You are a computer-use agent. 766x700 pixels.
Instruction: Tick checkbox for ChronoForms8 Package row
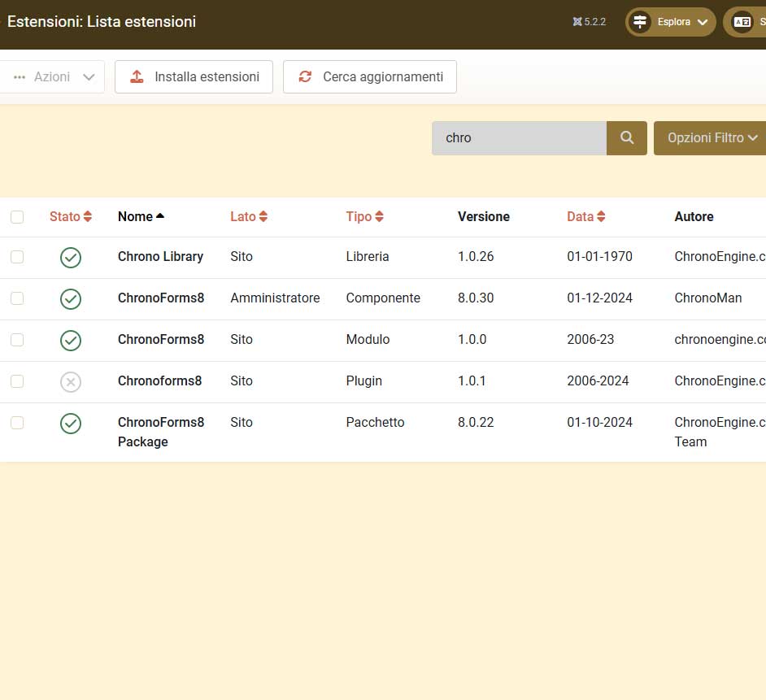coord(17,423)
